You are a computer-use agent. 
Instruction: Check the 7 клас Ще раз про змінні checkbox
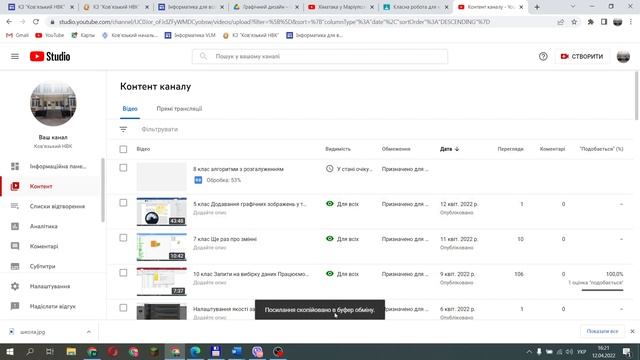coord(123,238)
